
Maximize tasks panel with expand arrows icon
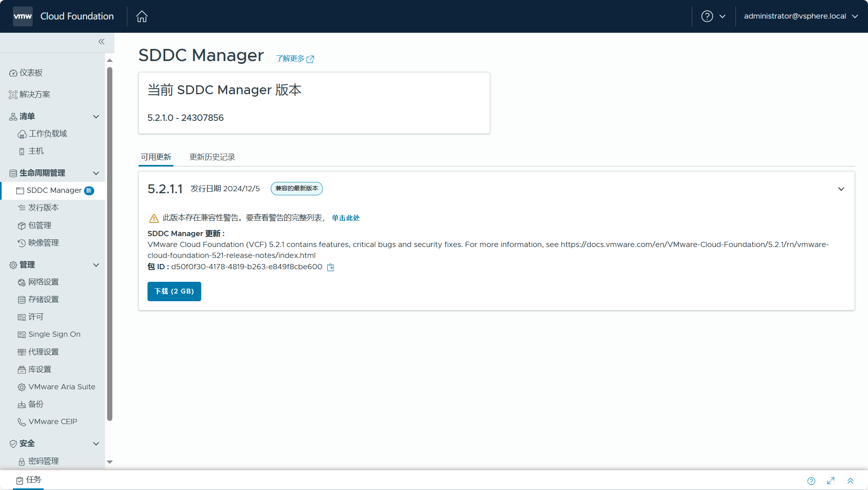(831, 481)
